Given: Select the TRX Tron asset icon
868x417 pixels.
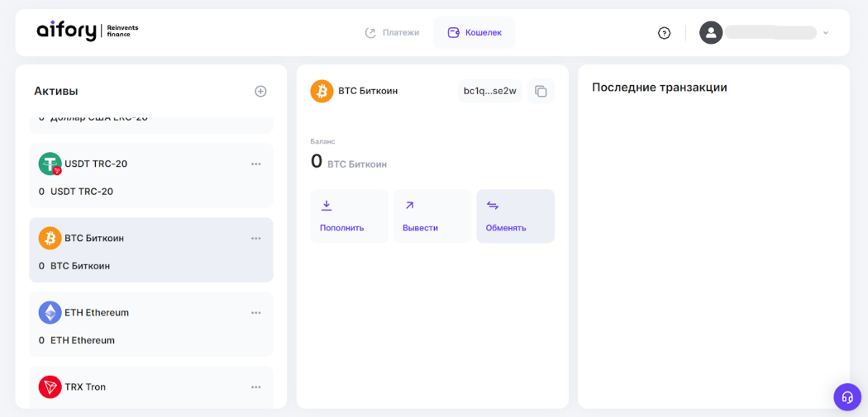Looking at the screenshot, I should 50,387.
